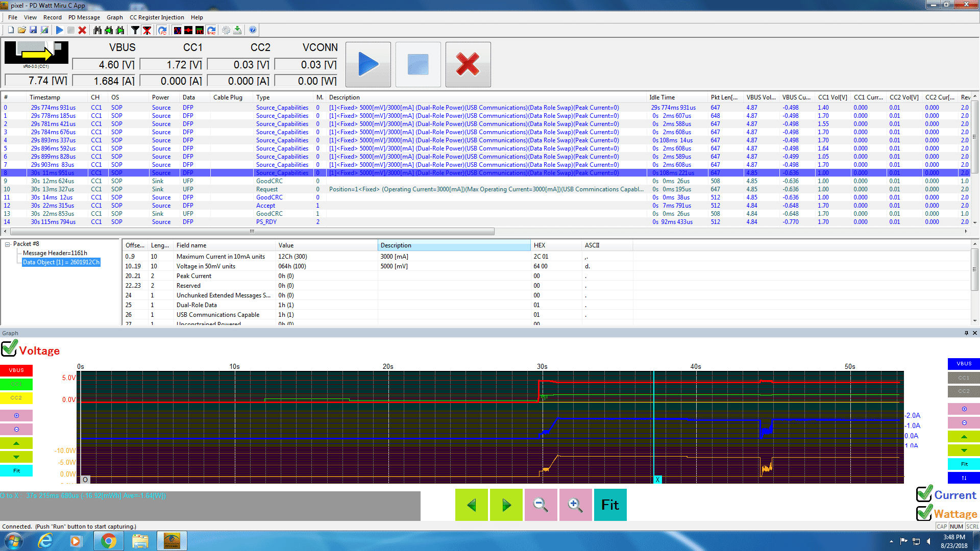Apply the packet filter funnel
Screen dimensions: 980x551
(135, 30)
